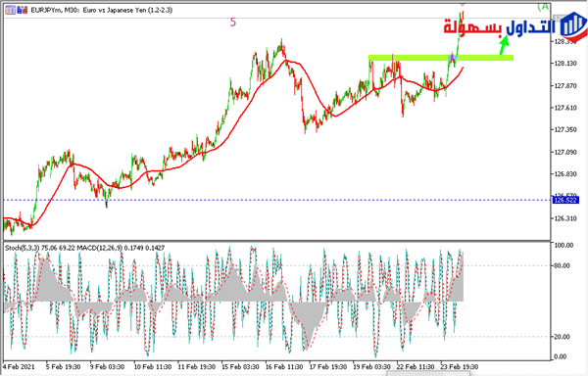Click the 20.00 stochastic level label
The width and height of the screenshot is (588, 376).
563,337
